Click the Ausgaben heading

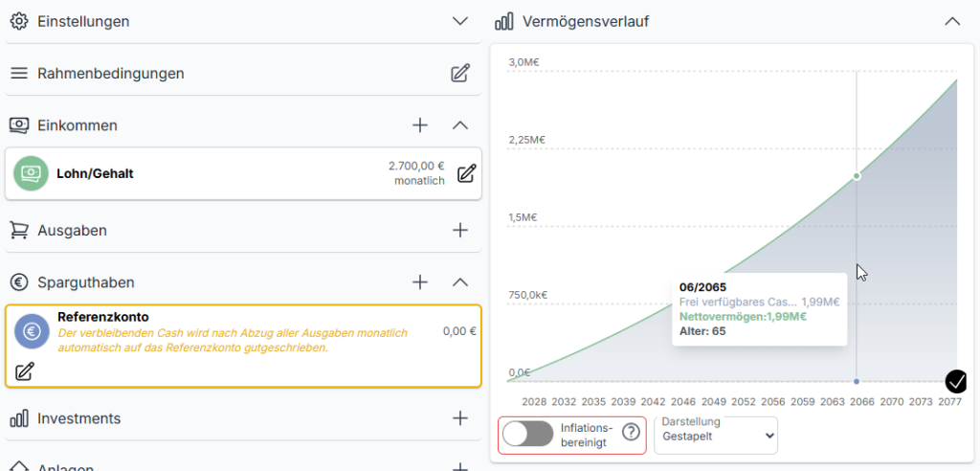coord(72,230)
